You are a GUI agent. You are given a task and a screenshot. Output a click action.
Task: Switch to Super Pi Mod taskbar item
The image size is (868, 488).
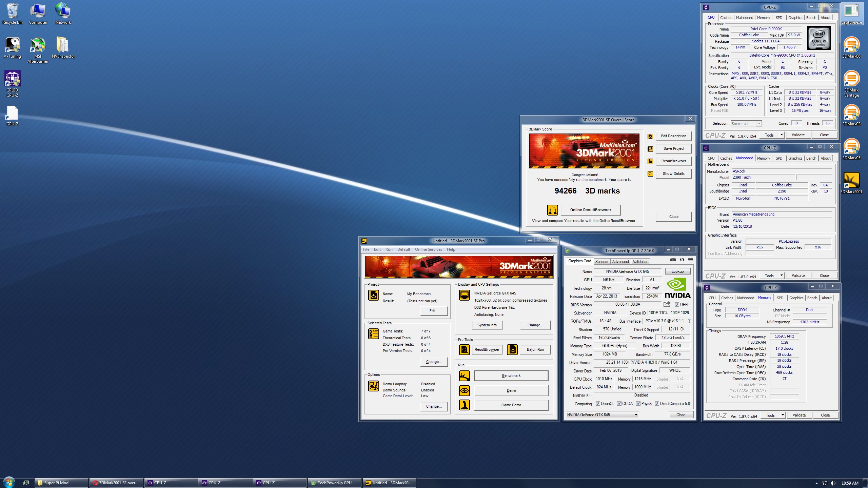coord(61,483)
